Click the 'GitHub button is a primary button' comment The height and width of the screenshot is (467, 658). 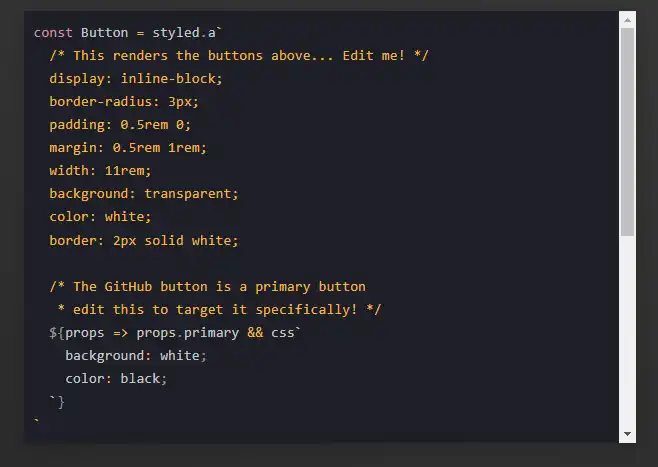207,287
